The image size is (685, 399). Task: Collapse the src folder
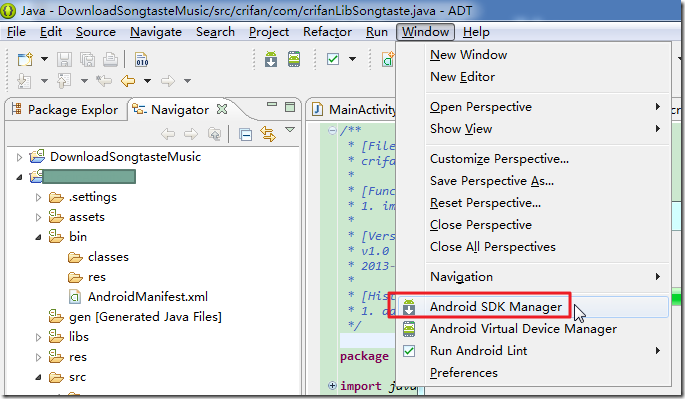38,377
